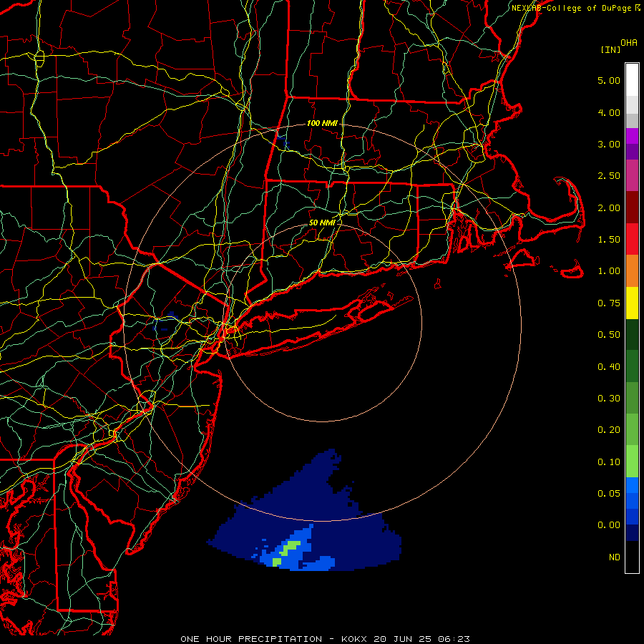644x644 pixels.
Task: Click the 2.50 legend value
Action: 609,176
